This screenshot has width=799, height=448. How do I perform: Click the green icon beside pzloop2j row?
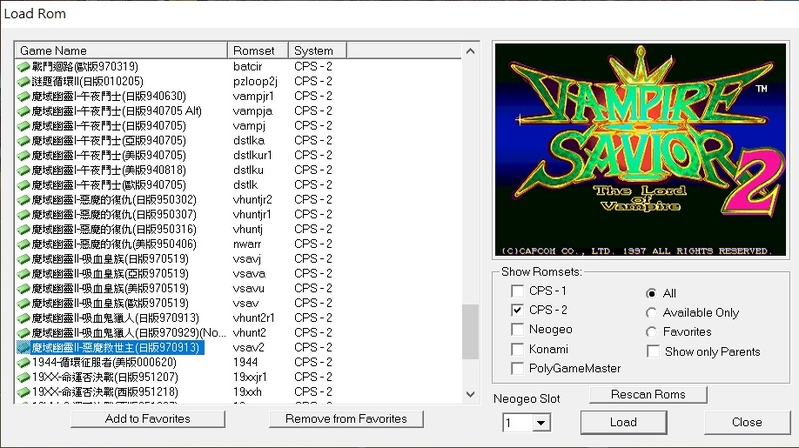point(23,82)
